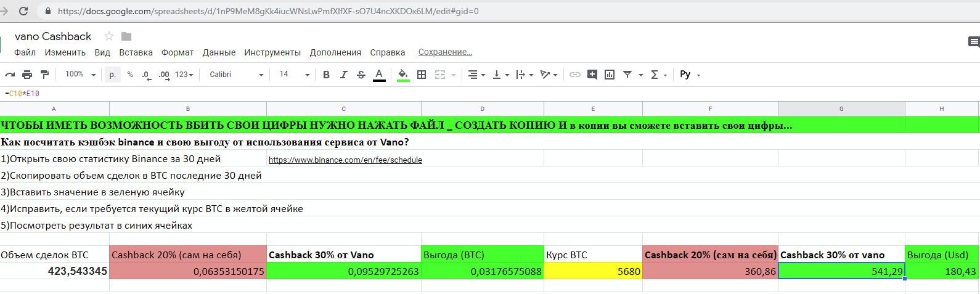Open the fill color picker

pyautogui.click(x=403, y=75)
